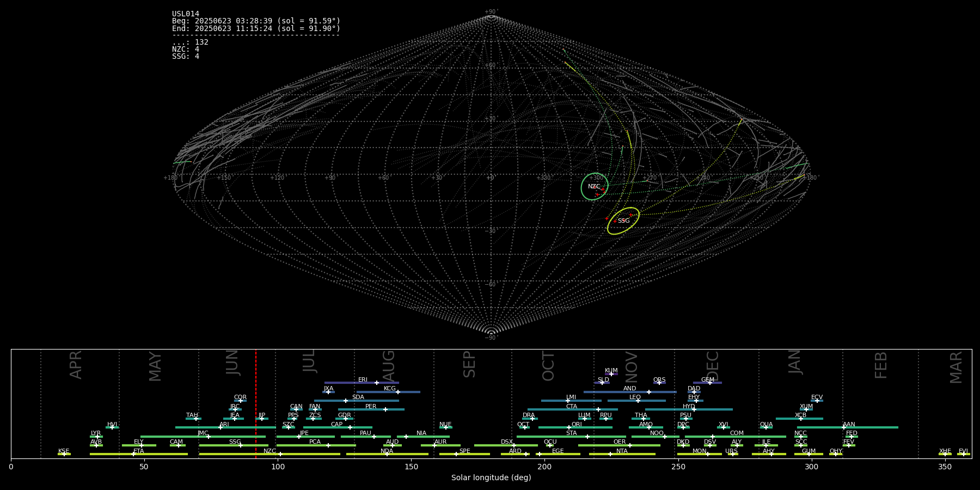Screen dimensions: 980x490
Task: Click the PER shower bar label
Action: (371, 407)
